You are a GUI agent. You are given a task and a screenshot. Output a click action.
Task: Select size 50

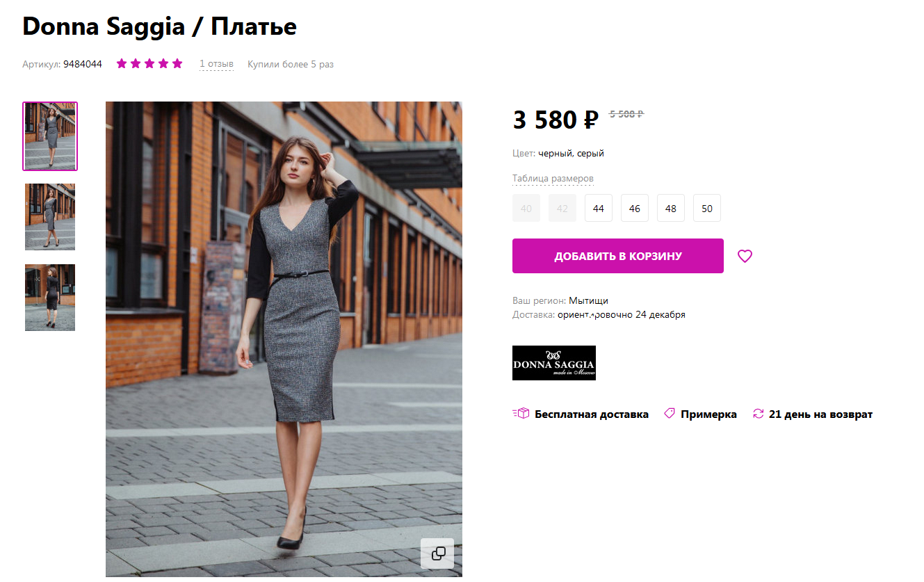click(x=706, y=208)
